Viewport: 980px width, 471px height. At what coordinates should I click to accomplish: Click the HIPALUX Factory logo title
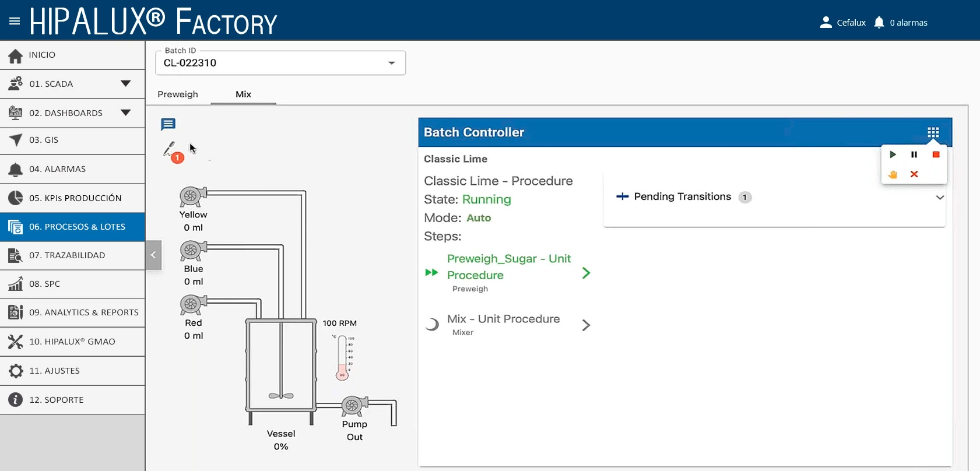click(x=153, y=22)
